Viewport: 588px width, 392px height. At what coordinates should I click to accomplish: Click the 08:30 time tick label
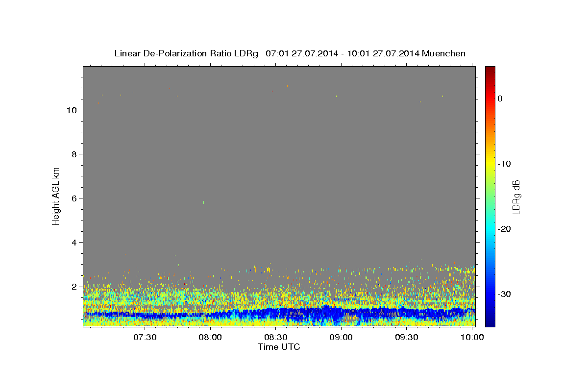click(x=276, y=337)
